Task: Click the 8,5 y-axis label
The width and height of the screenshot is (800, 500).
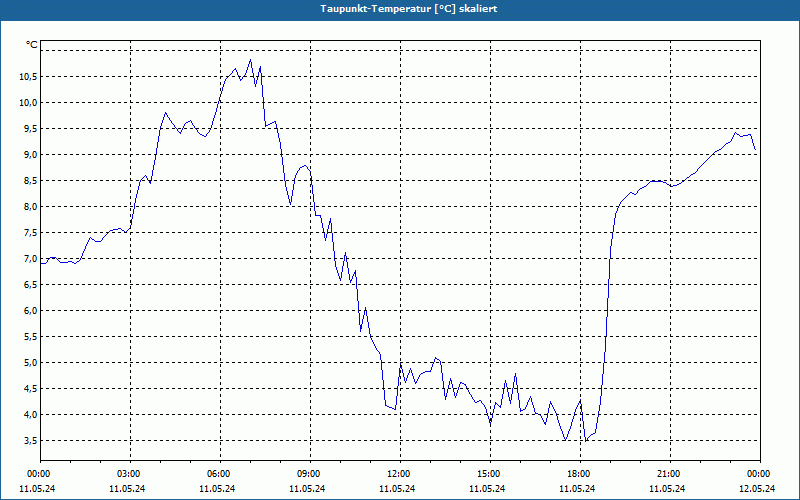Action: click(30, 181)
